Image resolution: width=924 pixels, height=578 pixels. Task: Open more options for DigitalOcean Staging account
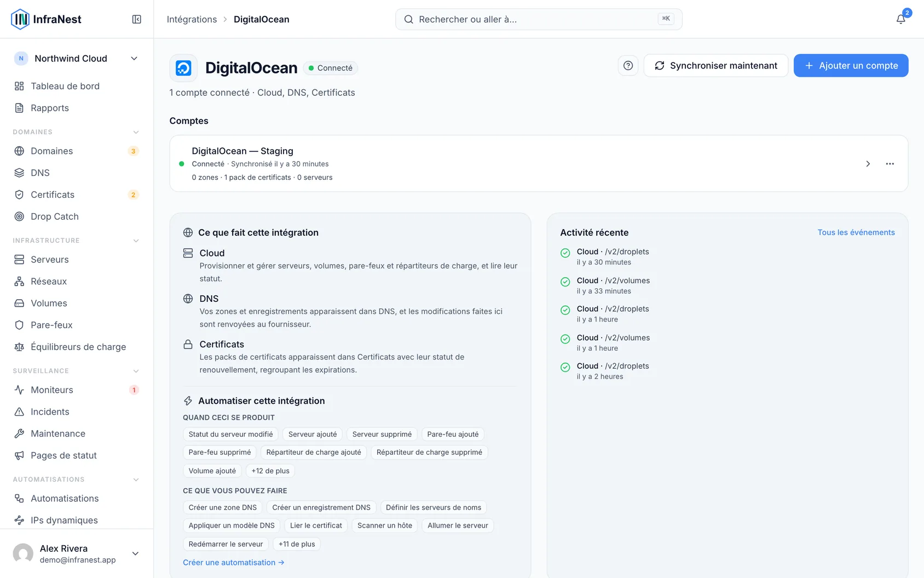(890, 164)
